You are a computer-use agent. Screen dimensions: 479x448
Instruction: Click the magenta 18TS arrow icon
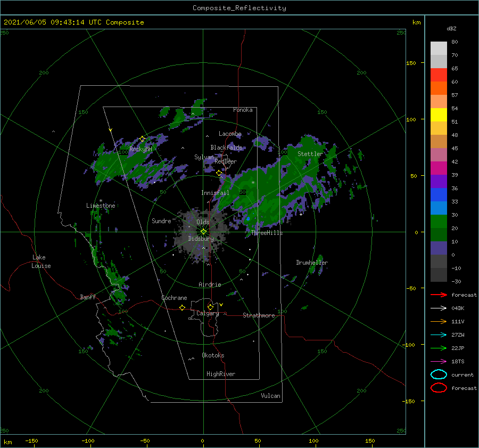[x=439, y=362]
